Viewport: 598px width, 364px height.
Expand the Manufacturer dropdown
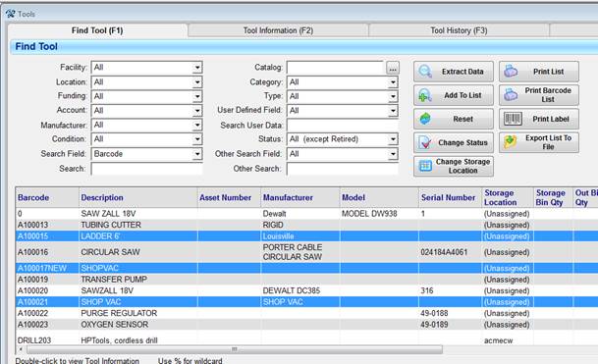coord(196,125)
